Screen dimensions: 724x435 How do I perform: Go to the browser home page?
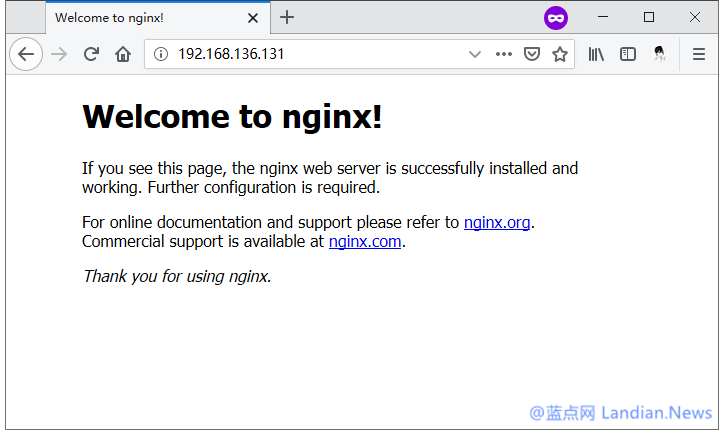click(123, 54)
